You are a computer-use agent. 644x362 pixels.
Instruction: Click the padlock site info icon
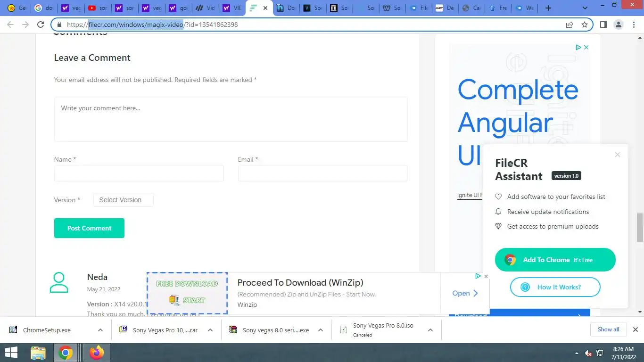59,25
